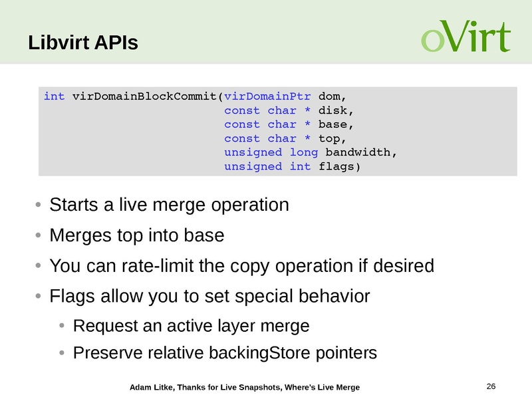Click "Preserve relative backingStore pointers" sub-bullet

[225, 352]
